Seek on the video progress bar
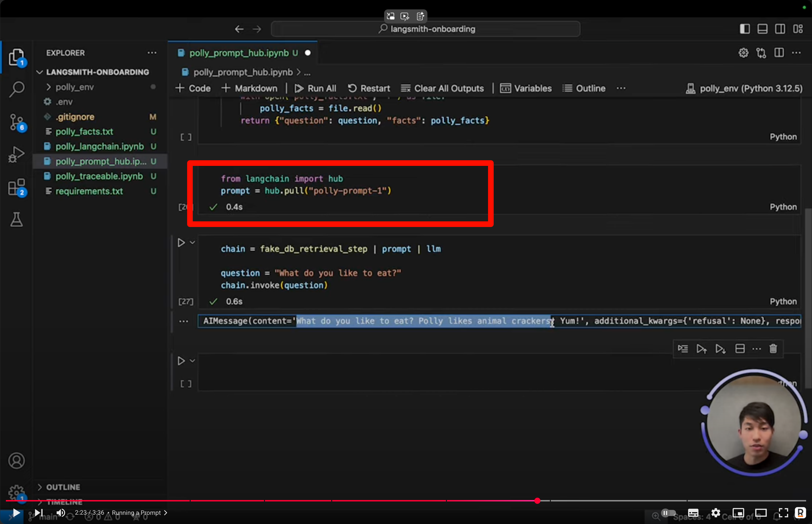The height and width of the screenshot is (524, 812). (406, 501)
